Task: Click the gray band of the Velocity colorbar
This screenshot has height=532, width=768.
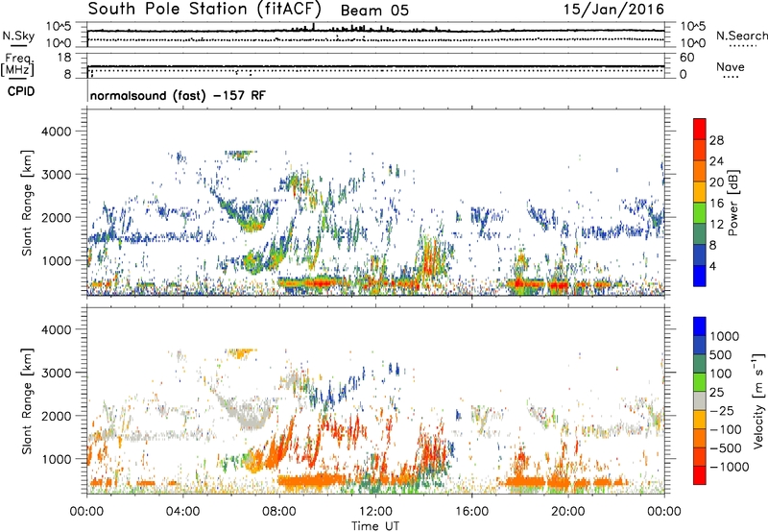Action: coord(700,400)
